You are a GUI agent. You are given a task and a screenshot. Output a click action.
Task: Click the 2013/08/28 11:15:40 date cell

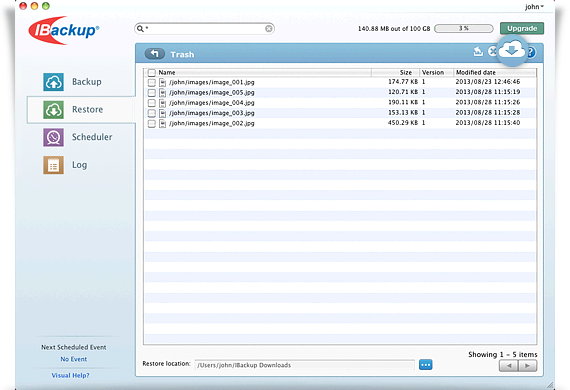pos(488,123)
